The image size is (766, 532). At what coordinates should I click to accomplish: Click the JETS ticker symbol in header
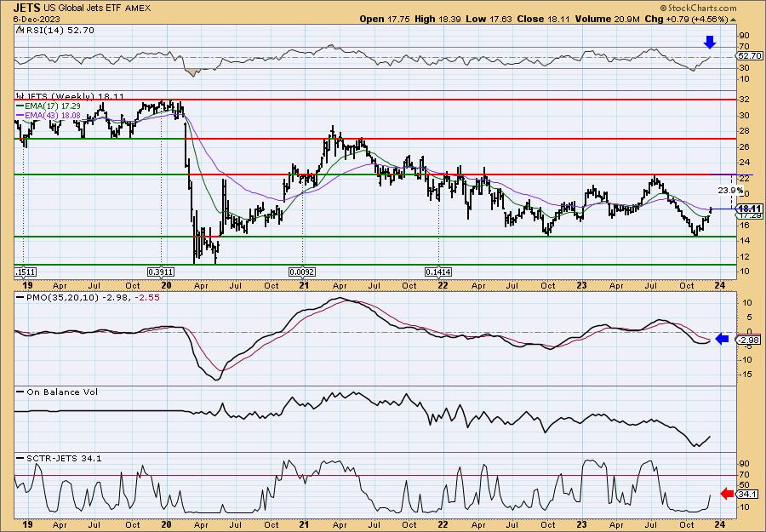point(27,8)
